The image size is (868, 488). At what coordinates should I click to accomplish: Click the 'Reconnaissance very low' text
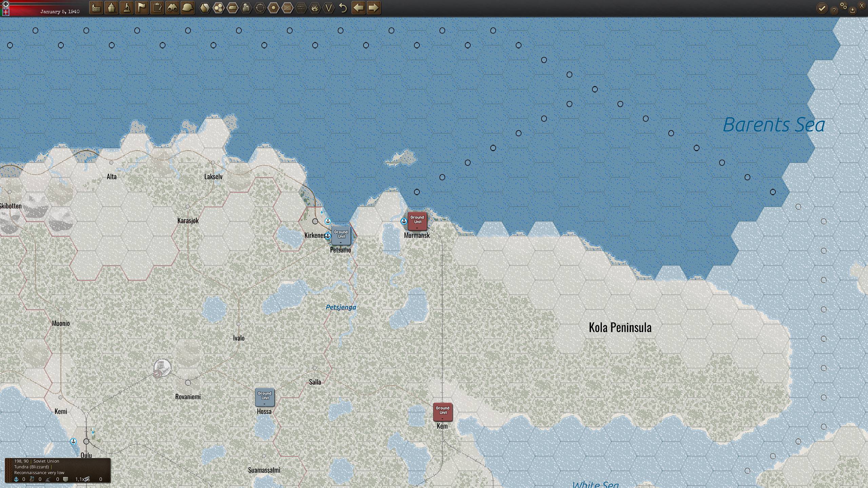pos(39,472)
